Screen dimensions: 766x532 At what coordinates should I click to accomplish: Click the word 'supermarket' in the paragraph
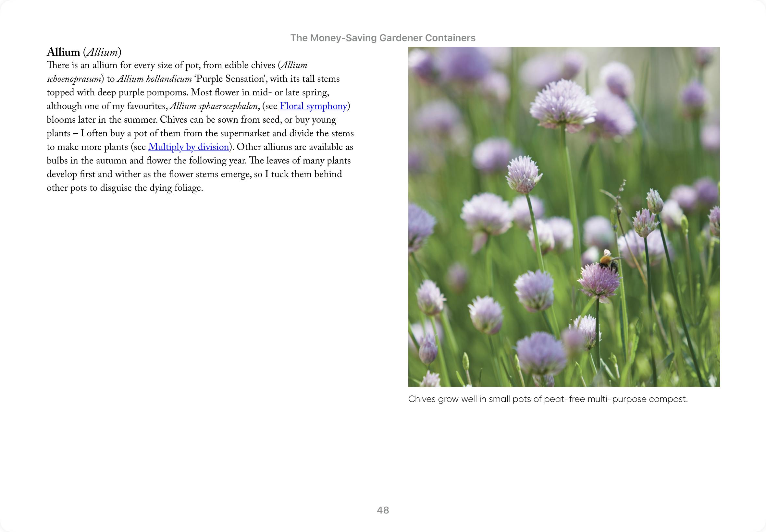pyautogui.click(x=245, y=133)
